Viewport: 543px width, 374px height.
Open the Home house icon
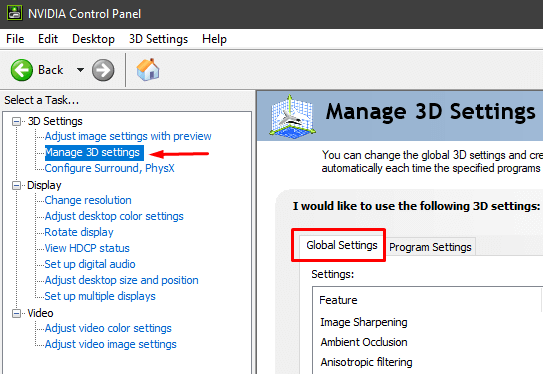(148, 70)
